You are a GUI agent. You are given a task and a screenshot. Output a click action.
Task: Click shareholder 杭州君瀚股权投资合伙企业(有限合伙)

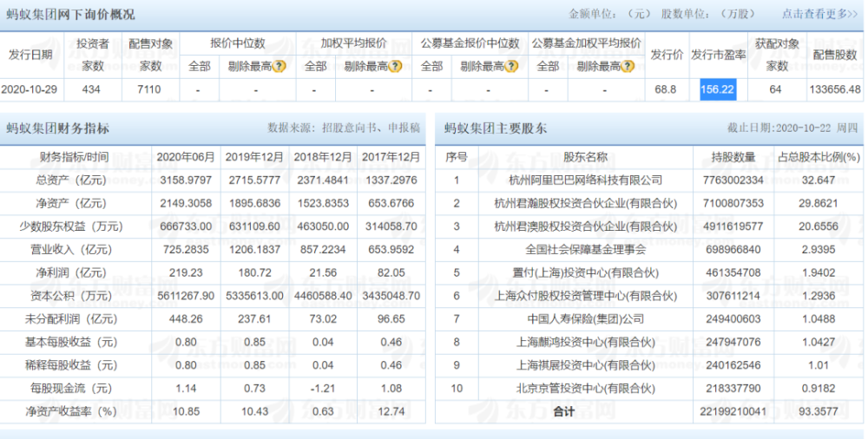click(585, 203)
